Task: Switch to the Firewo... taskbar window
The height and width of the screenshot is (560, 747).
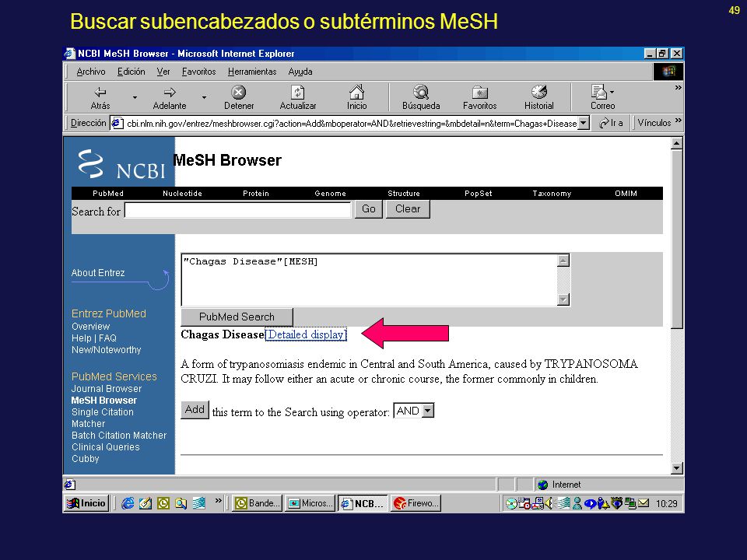Action: [x=416, y=503]
